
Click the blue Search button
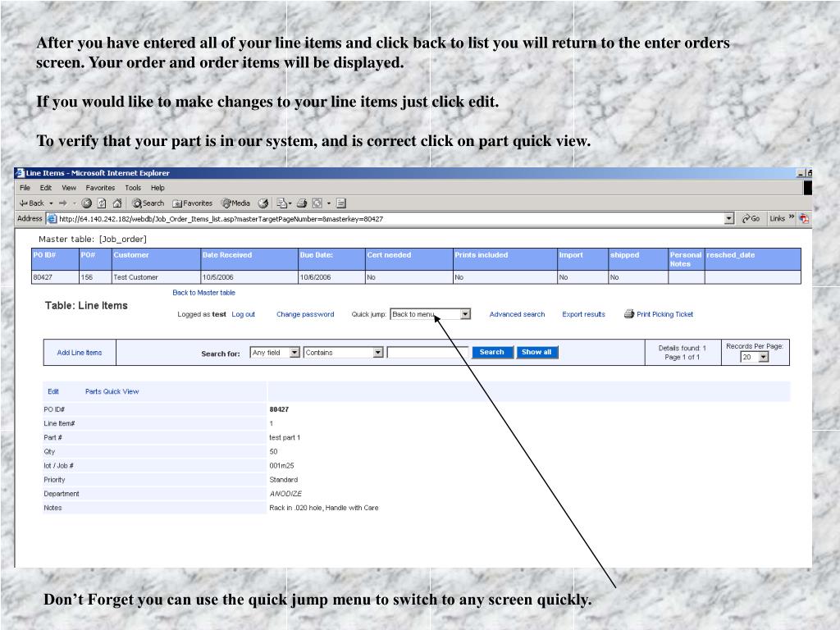(x=492, y=353)
